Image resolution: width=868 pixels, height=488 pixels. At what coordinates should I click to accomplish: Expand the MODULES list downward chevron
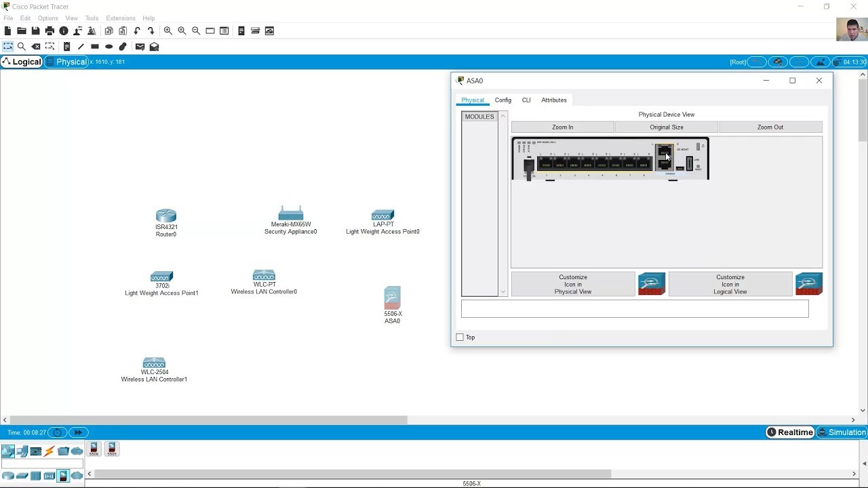(x=502, y=290)
